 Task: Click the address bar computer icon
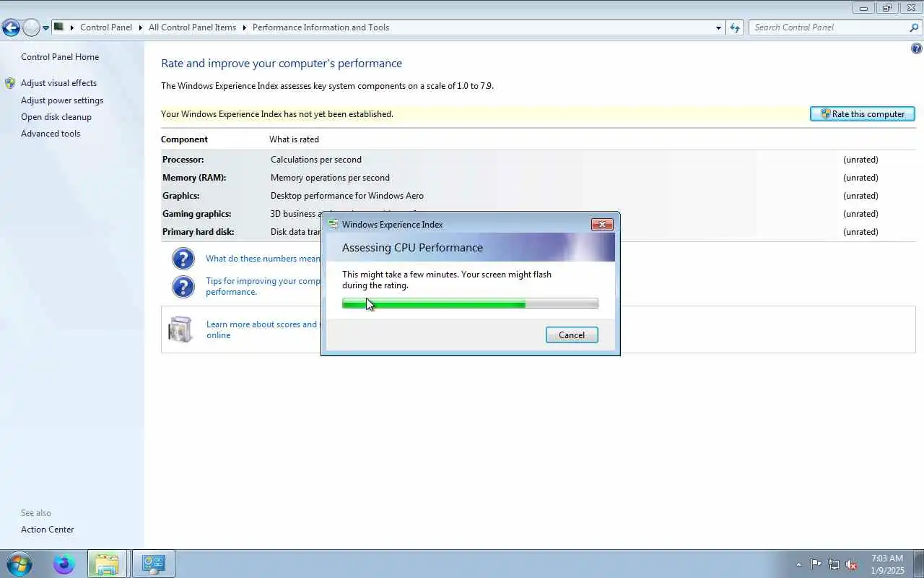pos(59,27)
